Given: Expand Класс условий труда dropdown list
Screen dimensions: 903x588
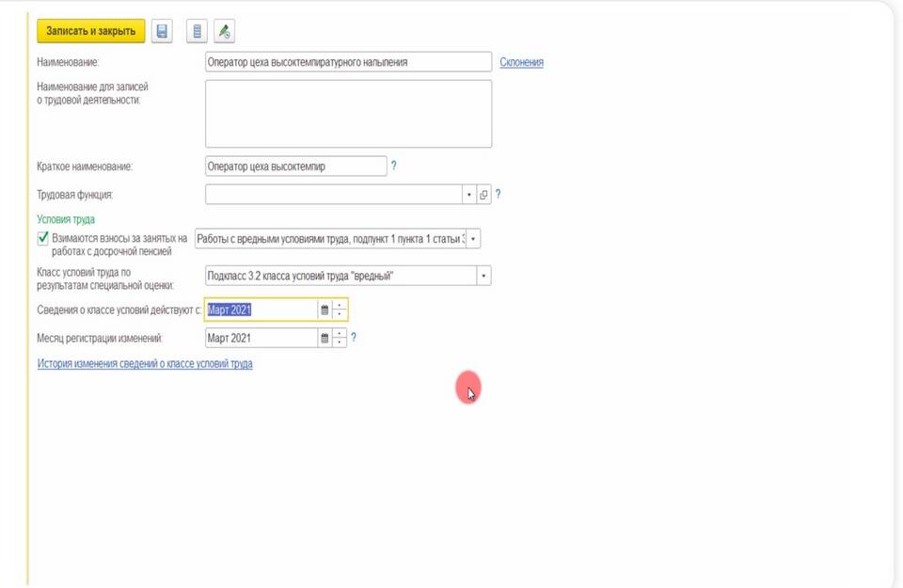Looking at the screenshot, I should (x=483, y=277).
